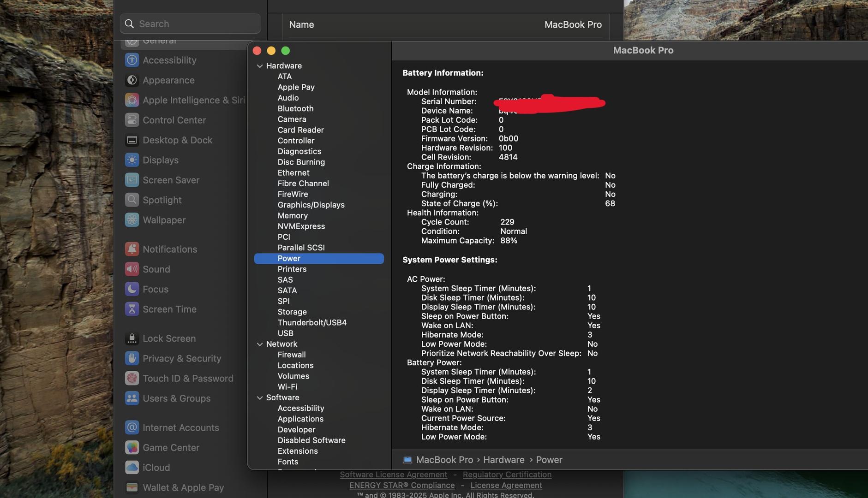Screen dimensions: 868x498
Task: Select Bluetooth hardware entry
Action: (x=295, y=108)
